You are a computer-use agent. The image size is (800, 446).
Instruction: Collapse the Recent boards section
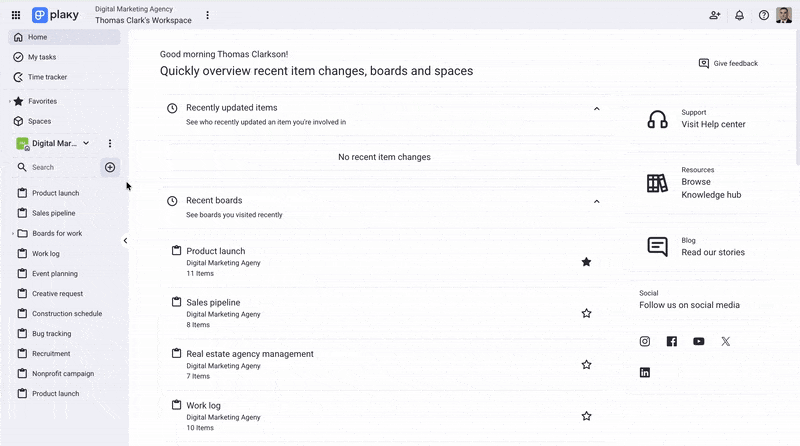(x=597, y=201)
